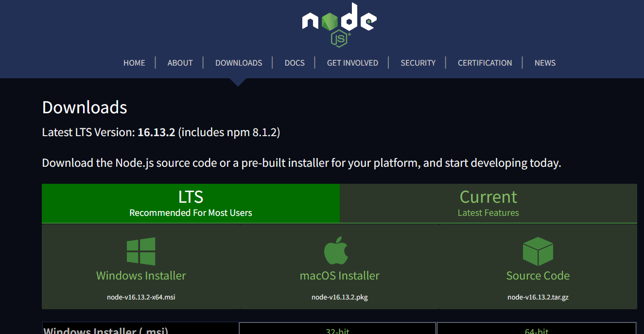Download node-v16.13.2-x64.msi file
The image size is (644, 334).
click(x=141, y=297)
